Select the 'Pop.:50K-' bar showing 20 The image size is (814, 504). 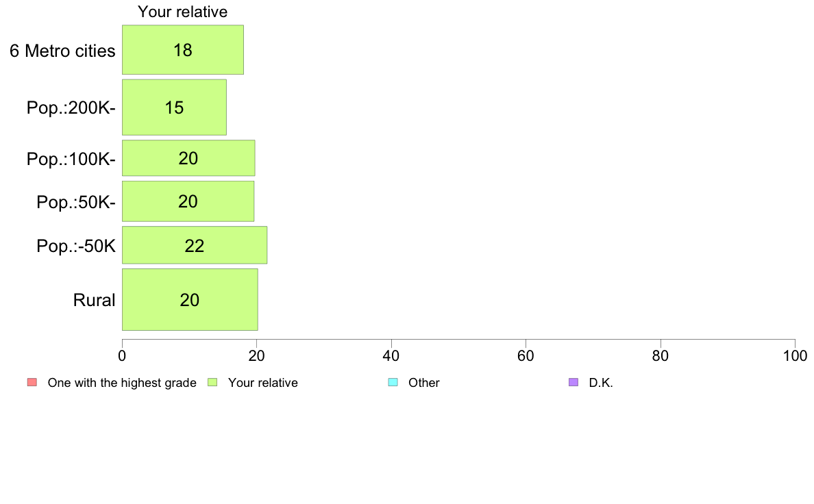pyautogui.click(x=188, y=201)
